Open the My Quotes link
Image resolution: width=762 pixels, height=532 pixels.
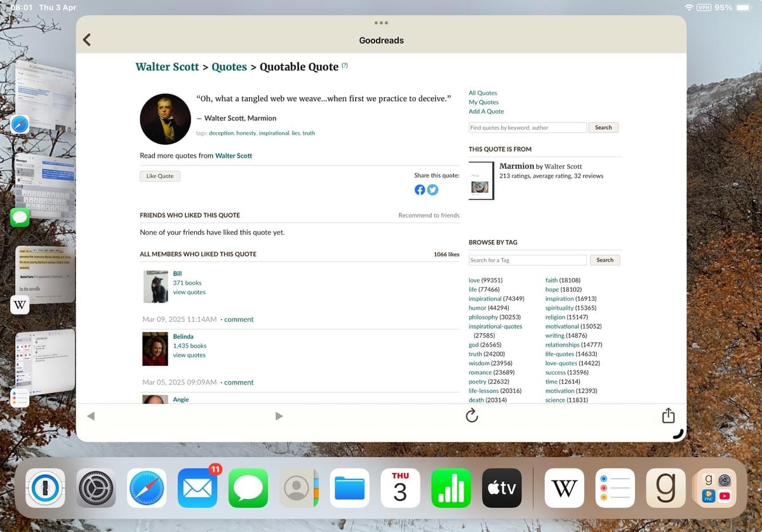(x=484, y=102)
